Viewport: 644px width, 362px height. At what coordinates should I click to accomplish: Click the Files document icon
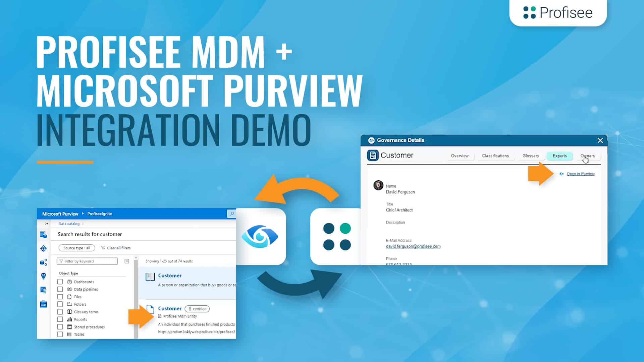pyautogui.click(x=69, y=297)
